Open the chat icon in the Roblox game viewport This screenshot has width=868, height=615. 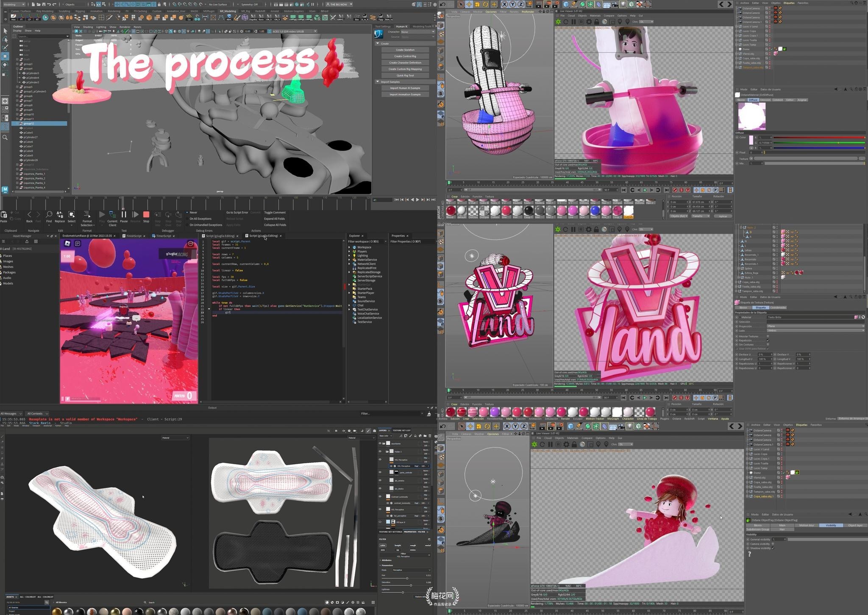click(78, 243)
